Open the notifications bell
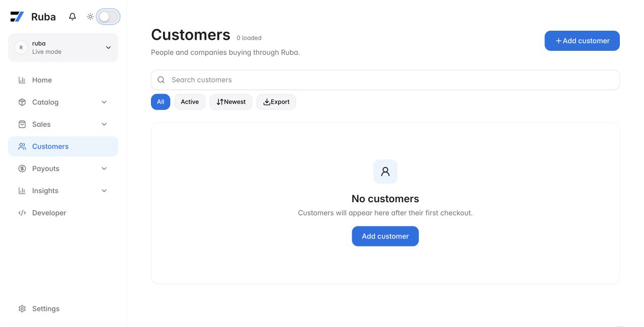This screenshot has height=327, width=644. (72, 17)
